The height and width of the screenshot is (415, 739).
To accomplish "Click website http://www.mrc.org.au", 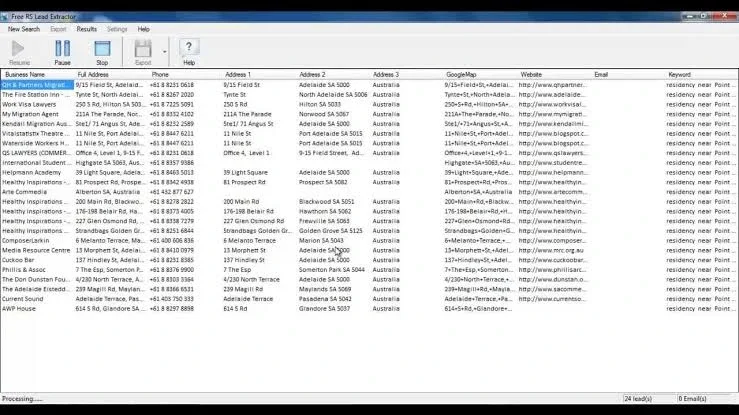I will 551,251.
